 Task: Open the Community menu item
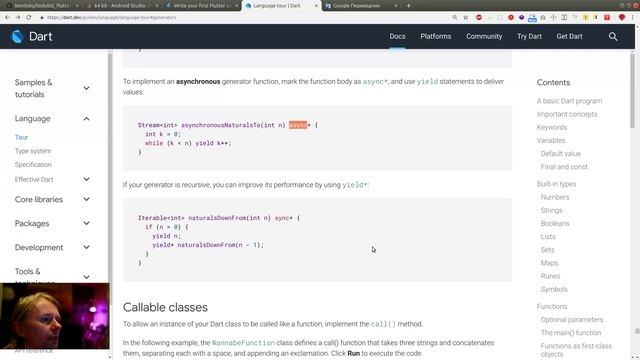tap(484, 36)
